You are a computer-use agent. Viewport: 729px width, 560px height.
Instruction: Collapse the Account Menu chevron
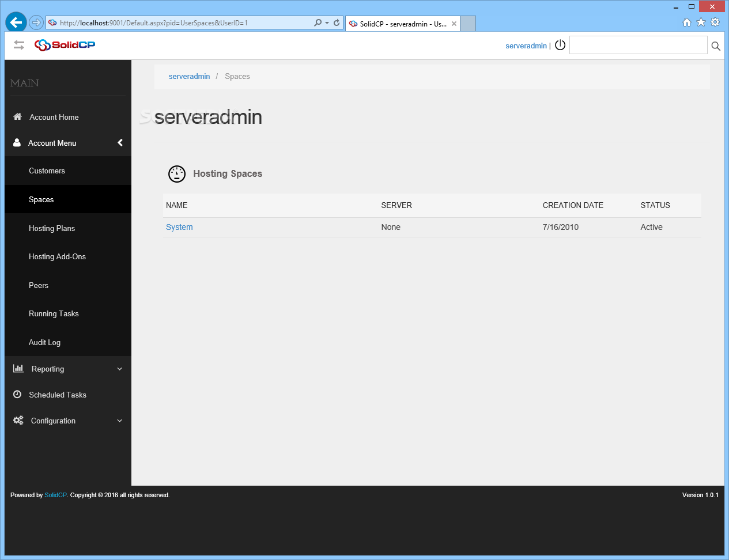[120, 142]
